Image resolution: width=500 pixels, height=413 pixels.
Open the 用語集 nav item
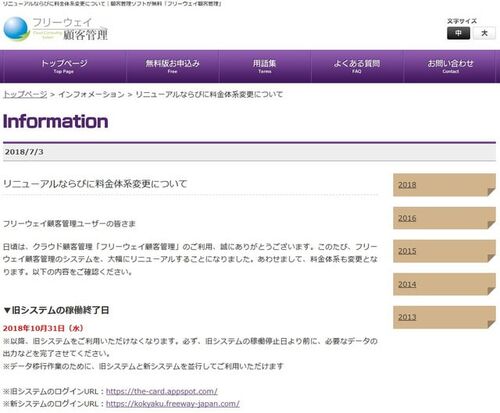265,66
